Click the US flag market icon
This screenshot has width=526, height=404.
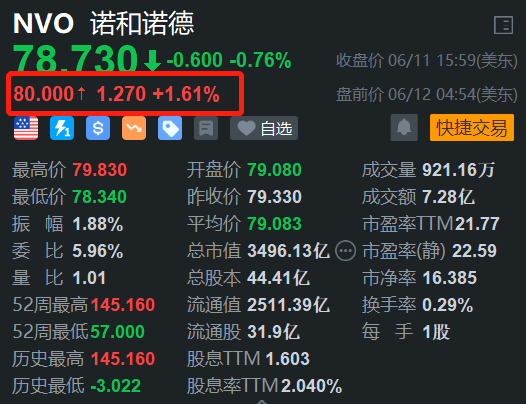pos(26,128)
